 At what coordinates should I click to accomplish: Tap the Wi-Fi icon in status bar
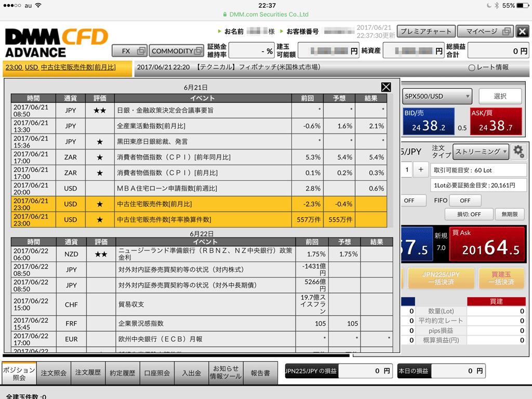coord(38,5)
